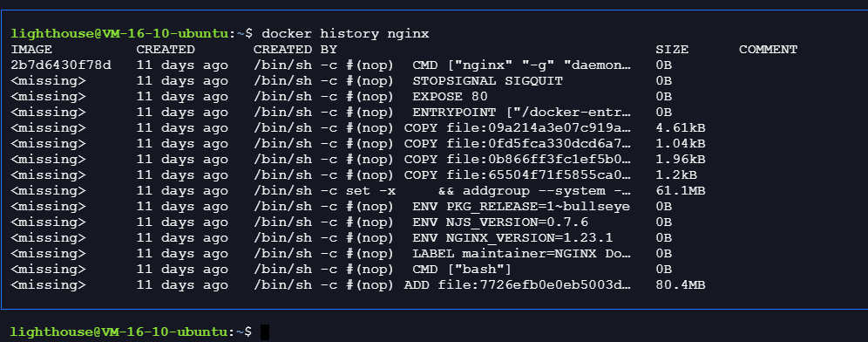Screen dimensions: 868x342
Task: Click the ENTRYPOINT docker-entr line
Action: click(x=521, y=113)
